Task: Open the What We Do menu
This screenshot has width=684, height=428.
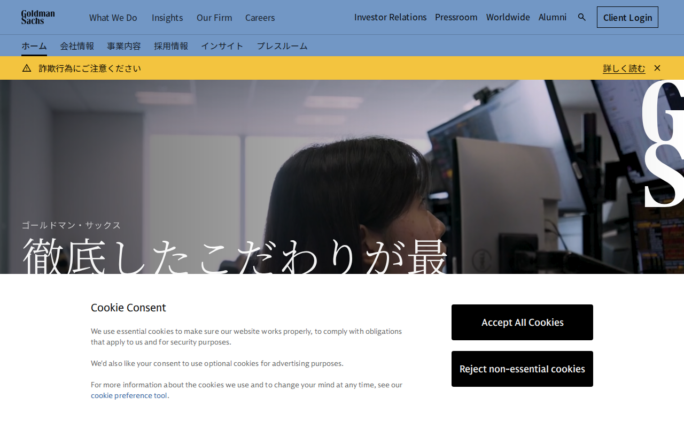Action: pos(113,17)
